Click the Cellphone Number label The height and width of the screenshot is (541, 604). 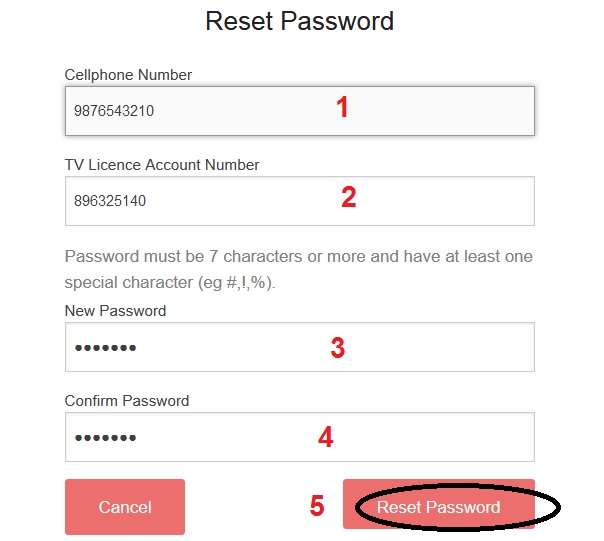tap(128, 75)
